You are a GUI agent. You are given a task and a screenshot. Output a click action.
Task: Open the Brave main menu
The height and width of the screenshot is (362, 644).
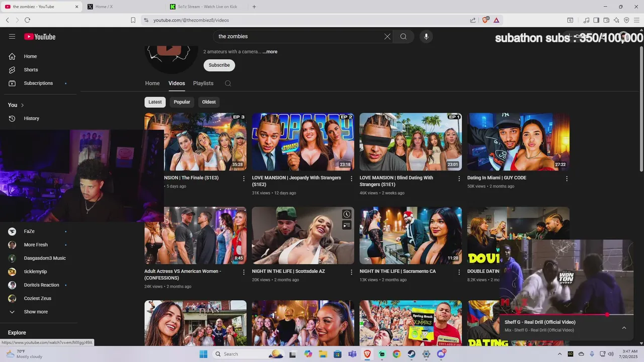pos(636,20)
